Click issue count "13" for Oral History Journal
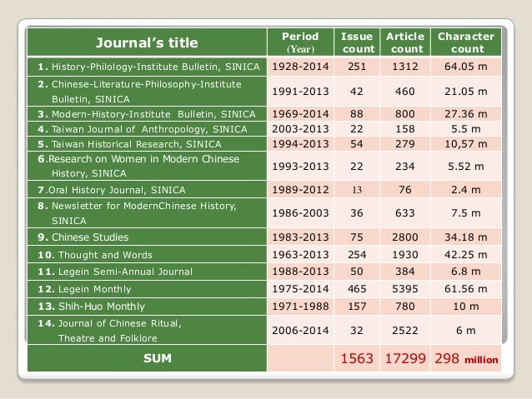The image size is (532, 399). coord(357,190)
